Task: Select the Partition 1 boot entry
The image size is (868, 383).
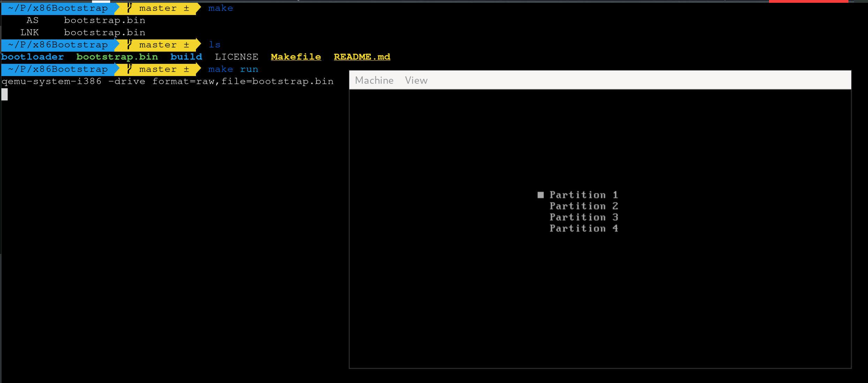Action: pyautogui.click(x=583, y=195)
